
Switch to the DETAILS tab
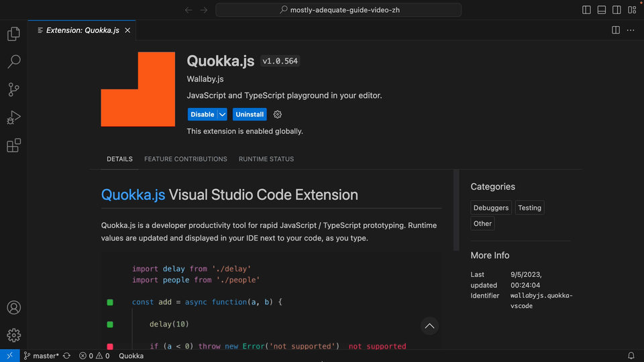119,159
